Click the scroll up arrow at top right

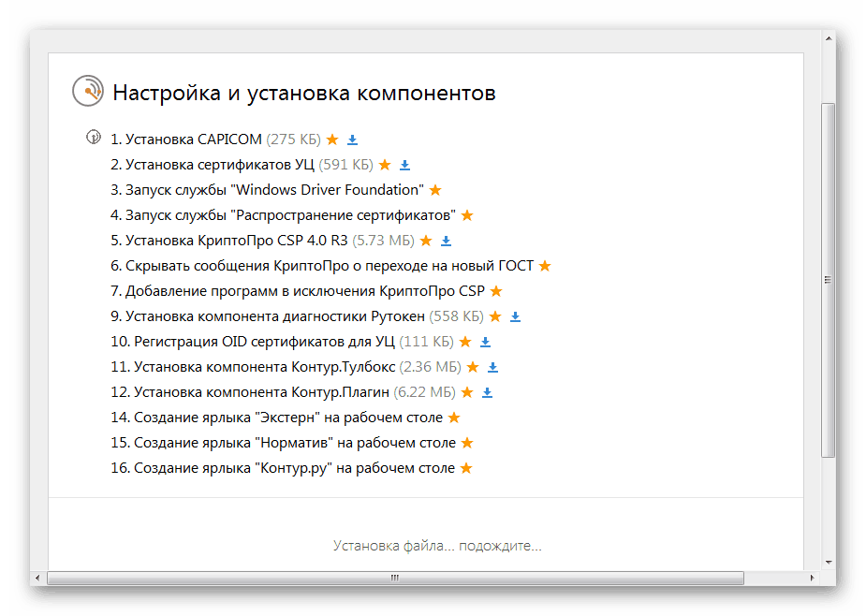tap(828, 38)
